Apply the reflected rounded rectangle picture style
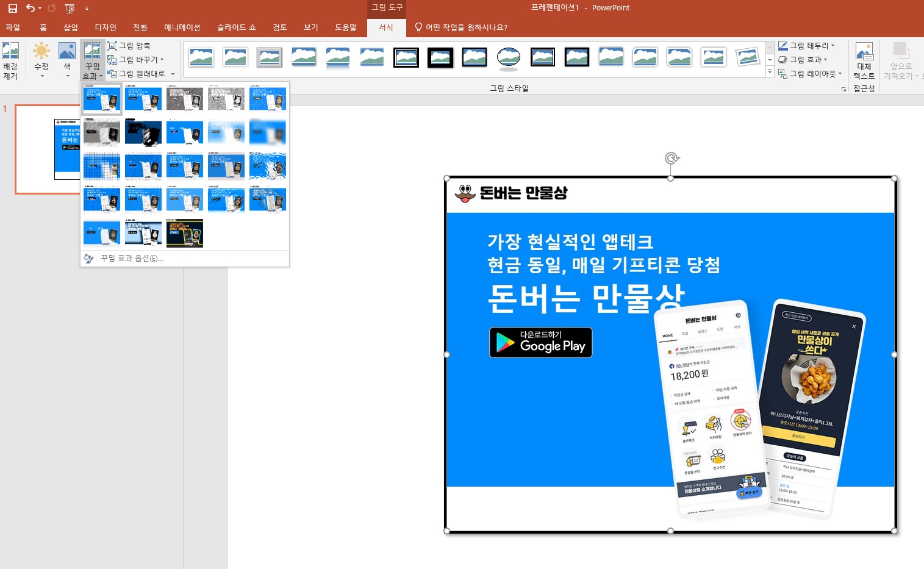Image resolution: width=924 pixels, height=569 pixels. [338, 57]
